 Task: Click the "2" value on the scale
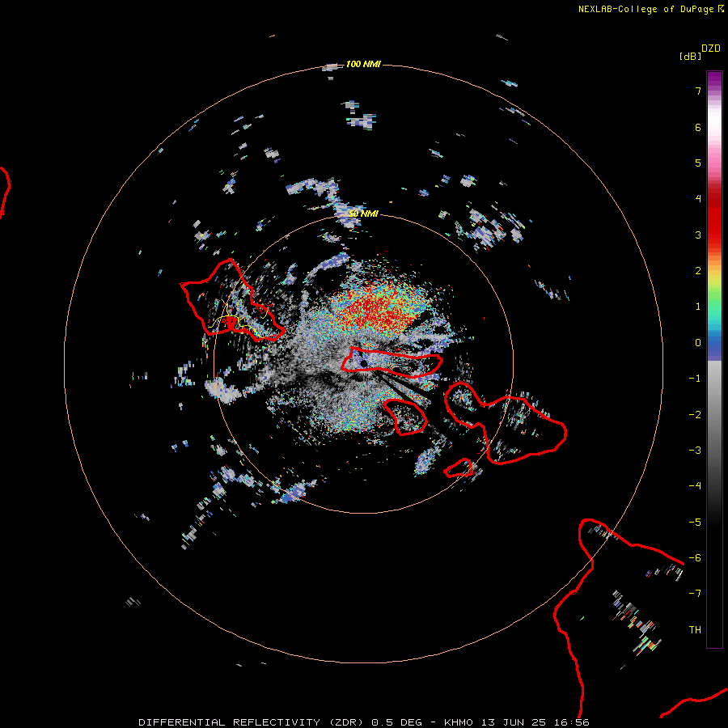click(x=698, y=271)
